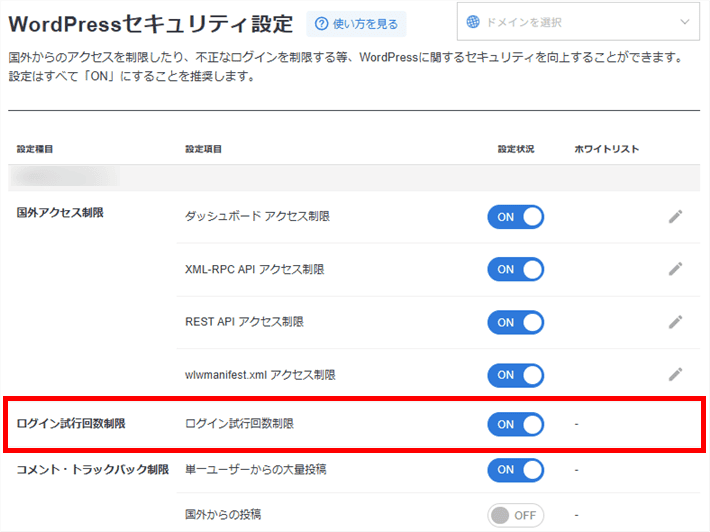The height and width of the screenshot is (532, 710).
Task: Edit whitelist for wlwmanifest.xml アクセス制限
Action: pos(675,375)
